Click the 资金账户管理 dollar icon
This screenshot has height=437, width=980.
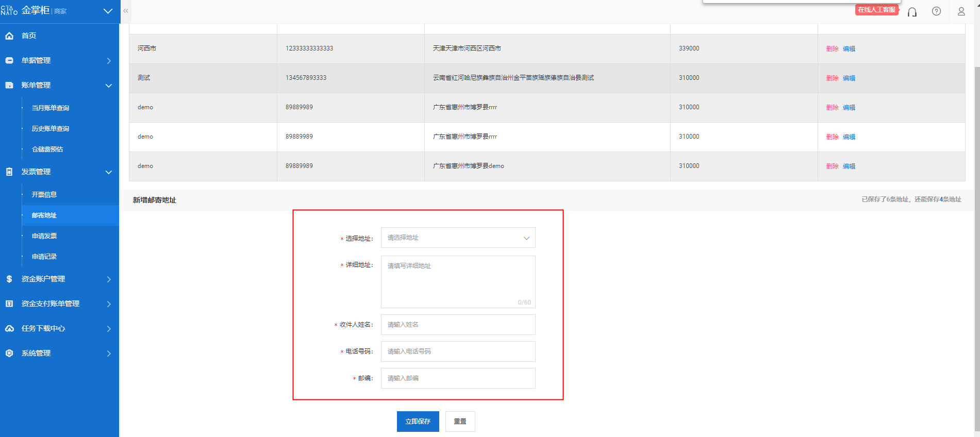point(9,279)
